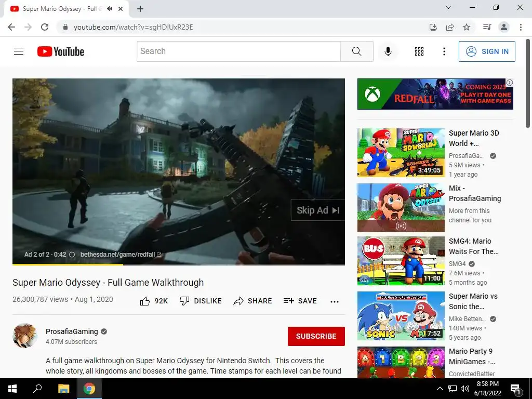Click the padlock site info icon
Viewport: 532px width, 399px height.
coord(65,27)
